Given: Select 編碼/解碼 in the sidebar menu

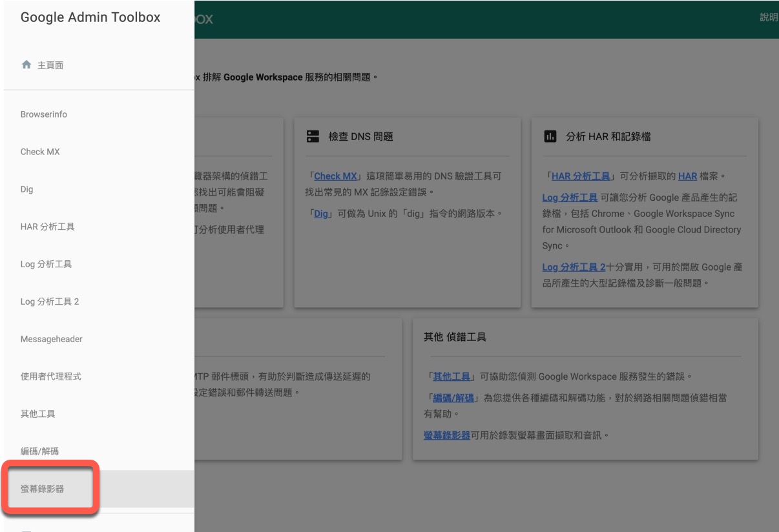Looking at the screenshot, I should (40, 451).
